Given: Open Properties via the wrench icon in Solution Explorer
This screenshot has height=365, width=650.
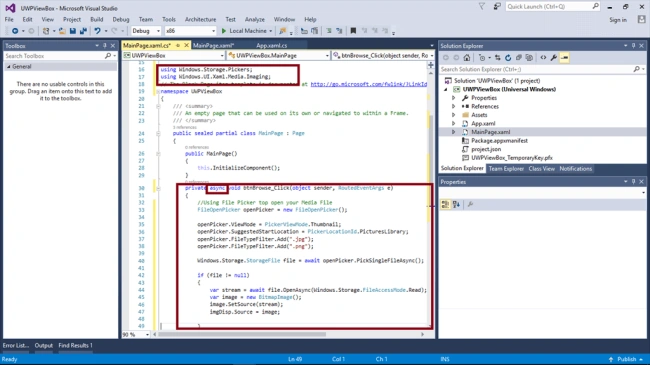Looking at the screenshot, I should (x=554, y=58).
